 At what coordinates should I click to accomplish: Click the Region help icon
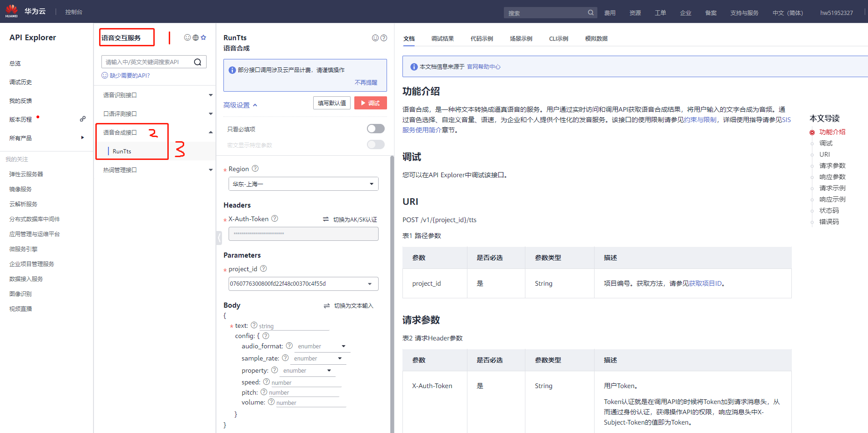[x=255, y=168]
